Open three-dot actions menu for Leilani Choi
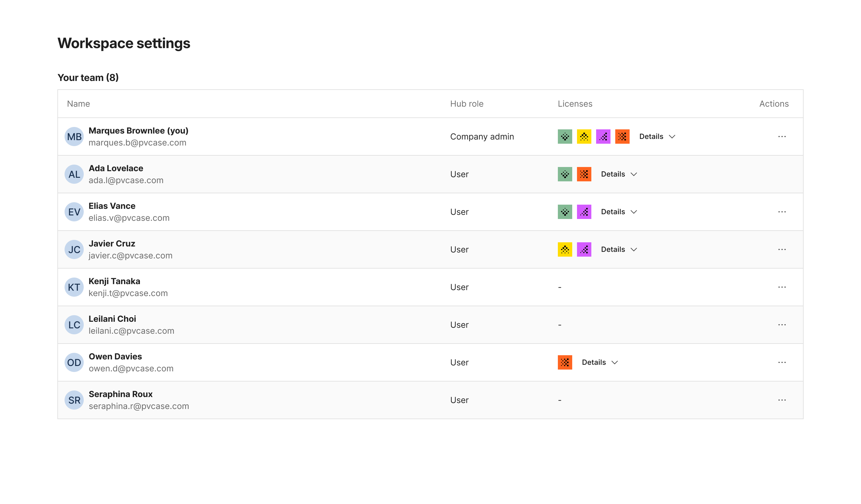Image resolution: width=861 pixels, height=504 pixels. (x=782, y=325)
